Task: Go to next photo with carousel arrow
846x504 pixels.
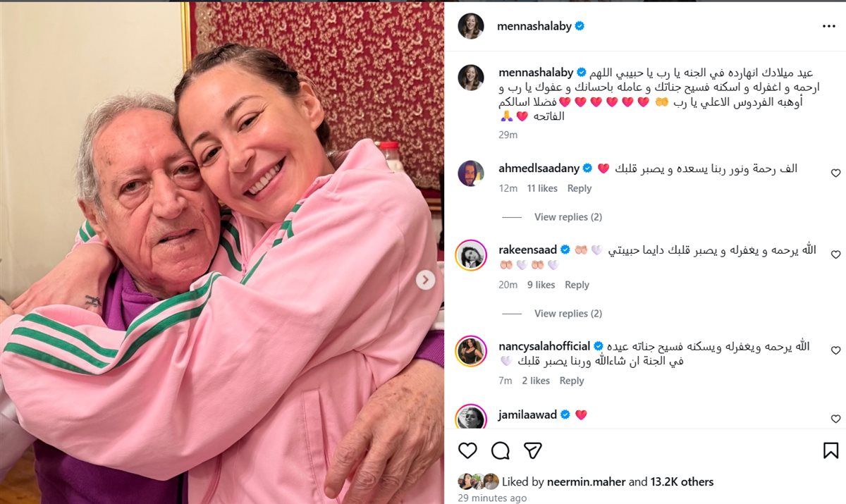Action: (x=425, y=280)
